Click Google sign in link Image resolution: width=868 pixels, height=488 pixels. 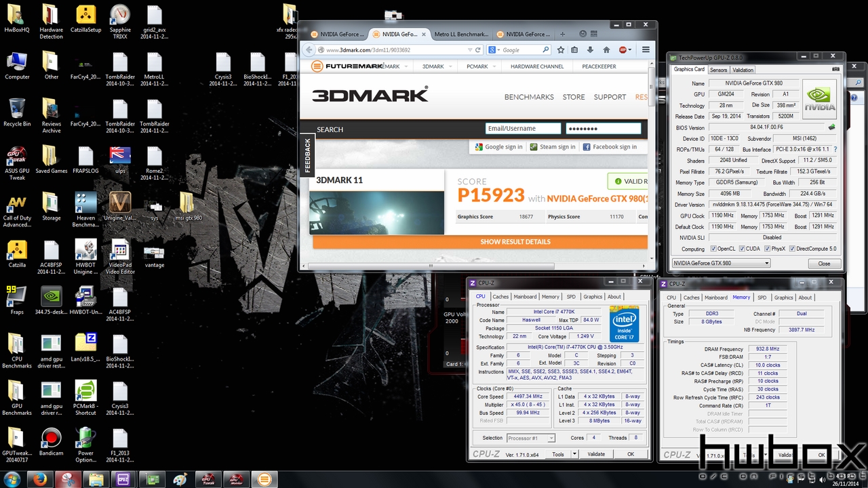(498, 146)
